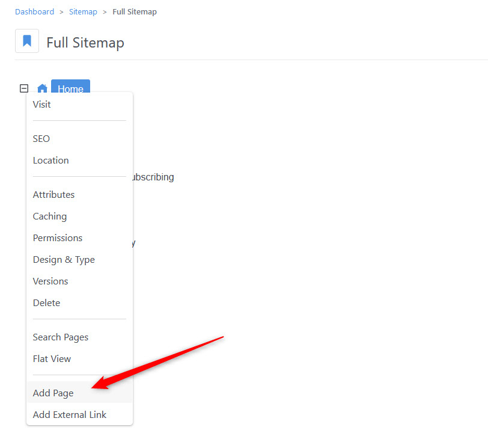Viewport: 488px width, 448px height.
Task: Click the home page icon beside Home
Action: 42,88
